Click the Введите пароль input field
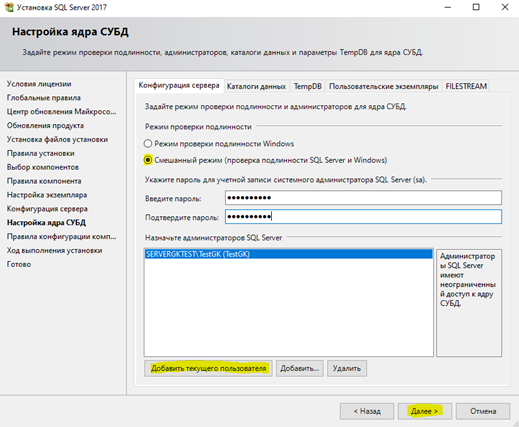The height and width of the screenshot is (427, 519). pos(363,198)
